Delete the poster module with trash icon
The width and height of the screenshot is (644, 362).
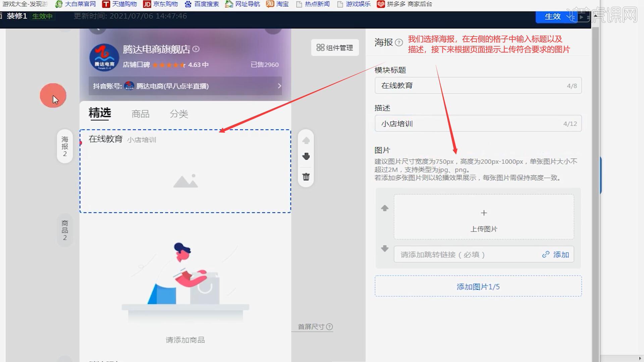(306, 177)
